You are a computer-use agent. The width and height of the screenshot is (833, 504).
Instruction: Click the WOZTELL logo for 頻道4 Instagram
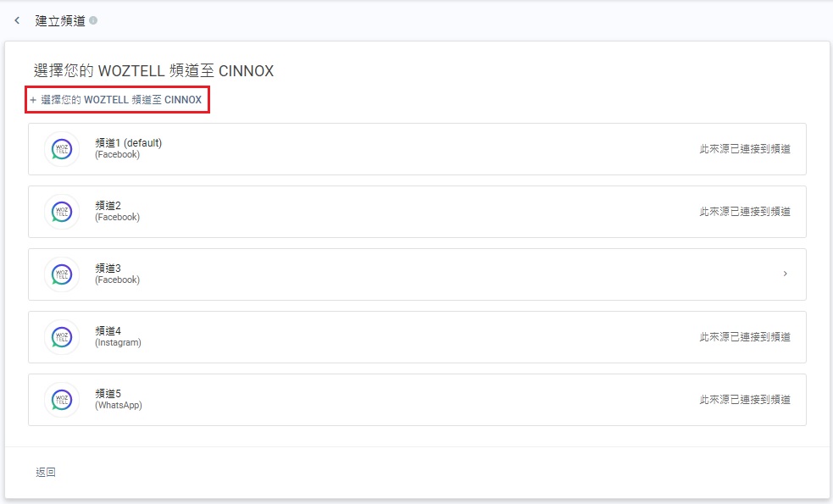62,337
